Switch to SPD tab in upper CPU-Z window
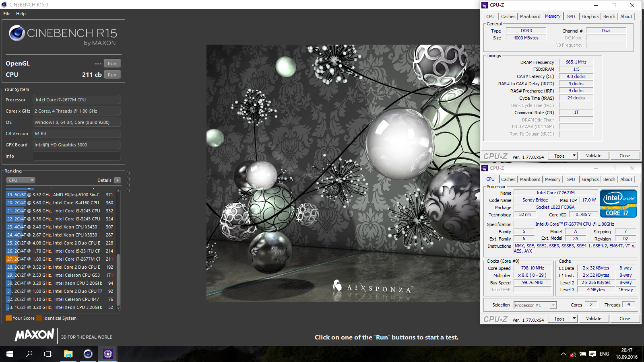 tap(571, 16)
